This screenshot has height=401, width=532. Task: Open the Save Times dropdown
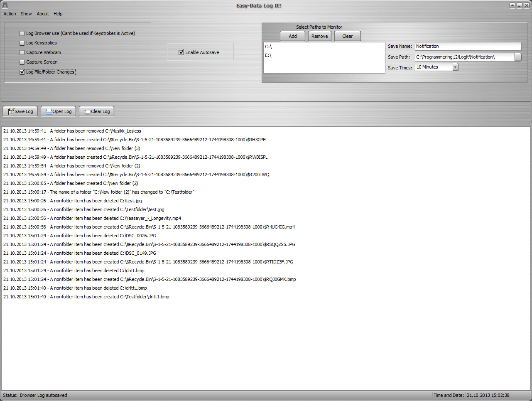456,67
